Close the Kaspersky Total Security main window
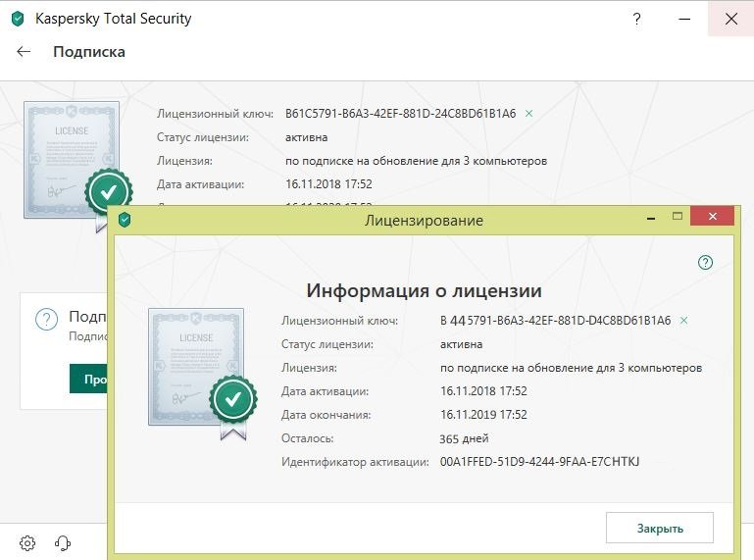 (730, 19)
